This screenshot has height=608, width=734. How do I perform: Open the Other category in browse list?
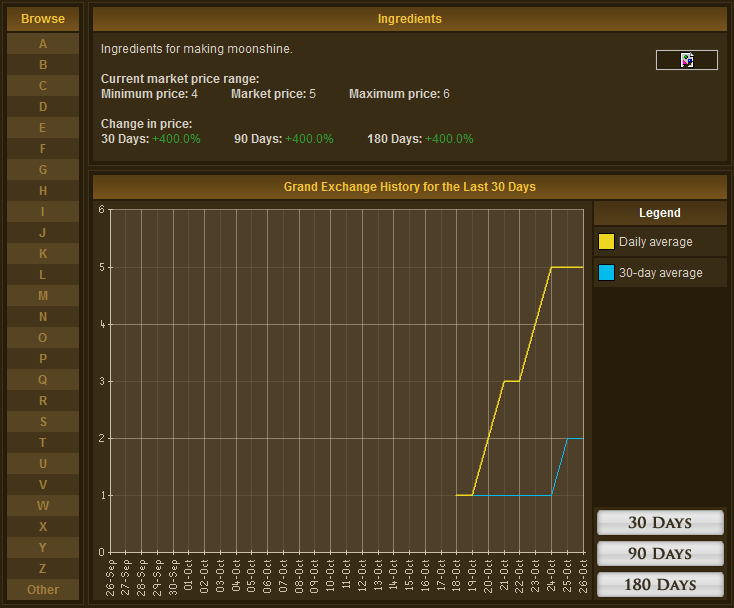(43, 590)
